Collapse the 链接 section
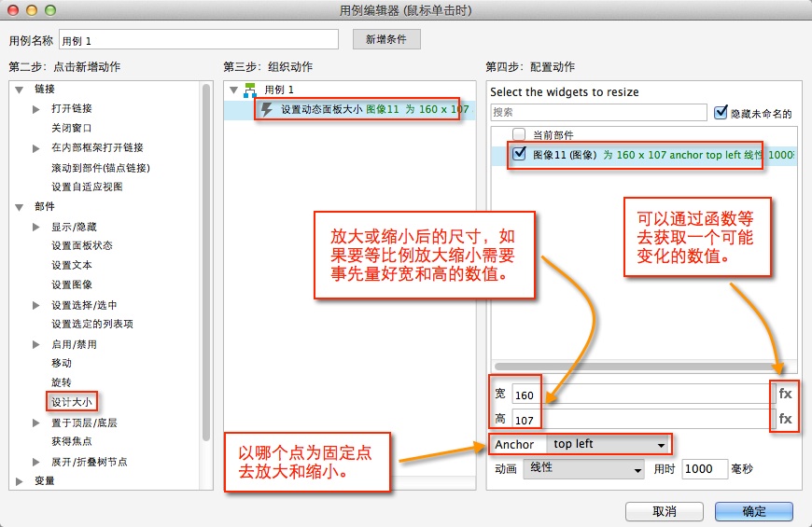 click(x=19, y=90)
